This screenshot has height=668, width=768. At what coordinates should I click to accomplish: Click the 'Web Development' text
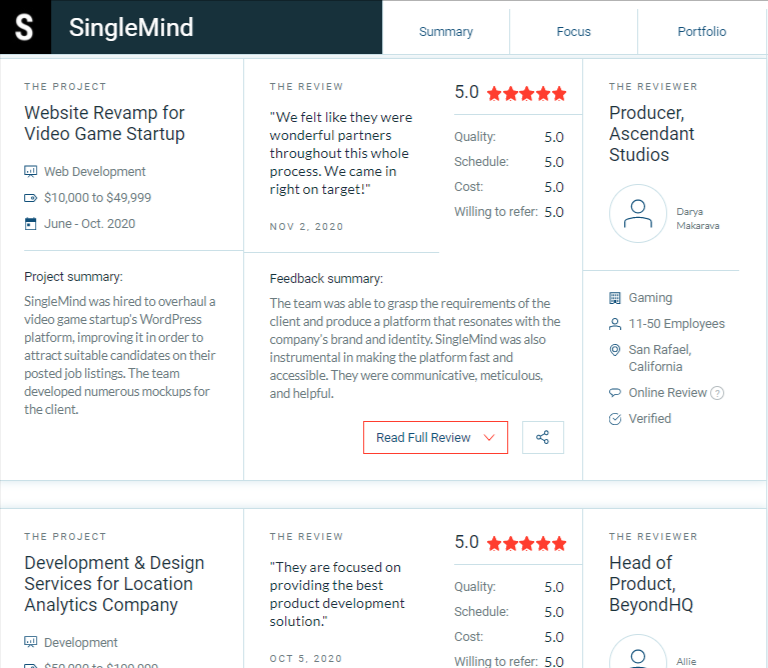[x=95, y=172]
